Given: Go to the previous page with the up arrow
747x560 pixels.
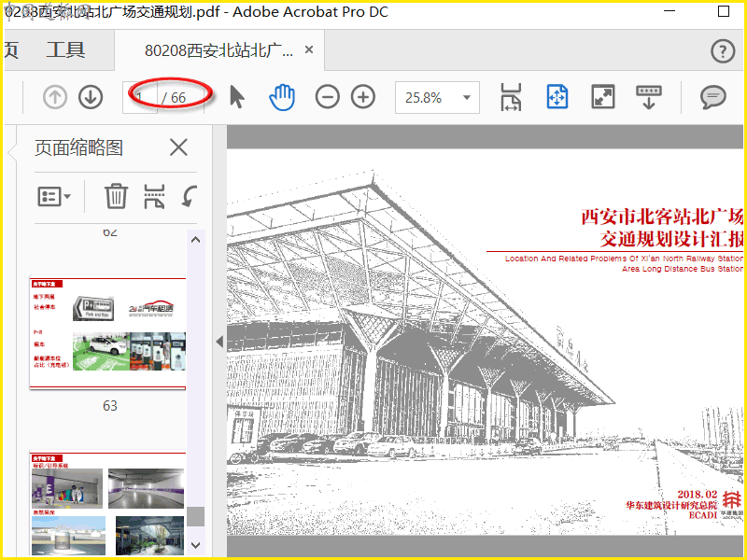Looking at the screenshot, I should click(55, 97).
